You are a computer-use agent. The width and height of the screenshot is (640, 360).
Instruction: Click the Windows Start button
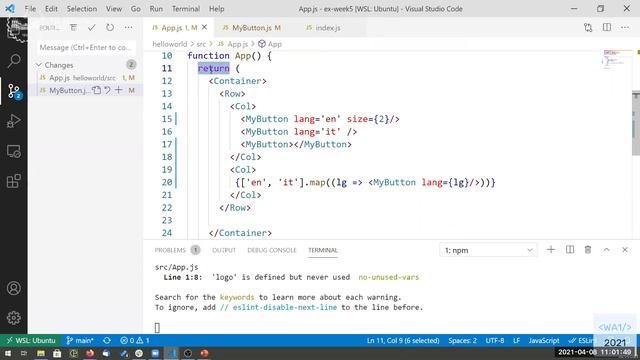7,353
